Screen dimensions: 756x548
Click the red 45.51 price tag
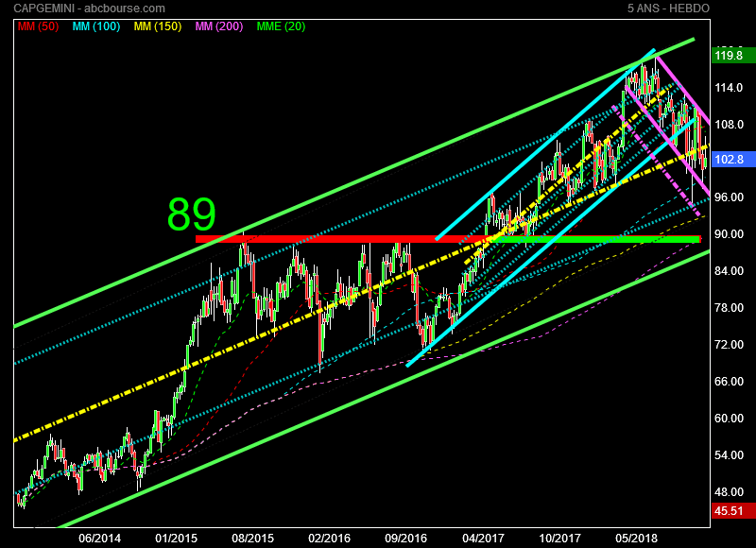click(733, 511)
